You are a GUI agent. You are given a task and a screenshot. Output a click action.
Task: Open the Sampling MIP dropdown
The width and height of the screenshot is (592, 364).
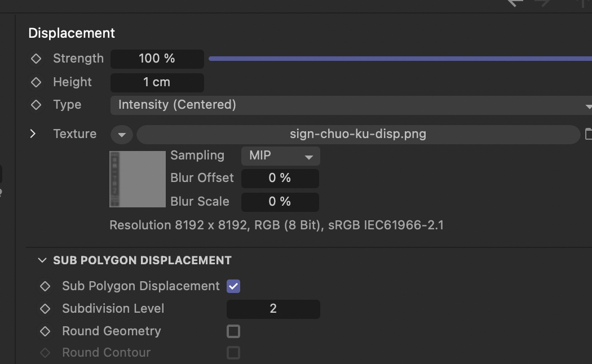coord(280,156)
